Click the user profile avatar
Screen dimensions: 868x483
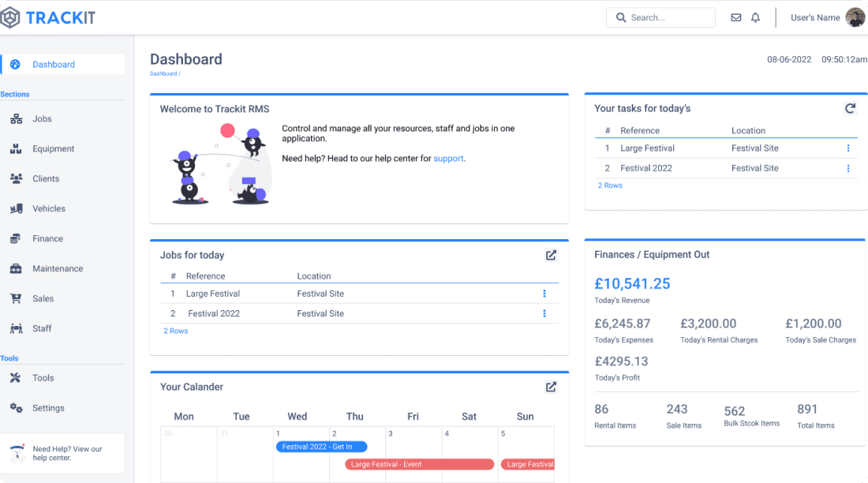click(x=855, y=17)
